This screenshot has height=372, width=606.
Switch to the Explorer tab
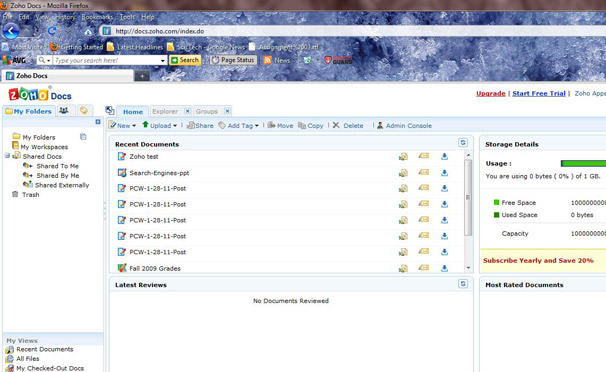[x=165, y=111]
